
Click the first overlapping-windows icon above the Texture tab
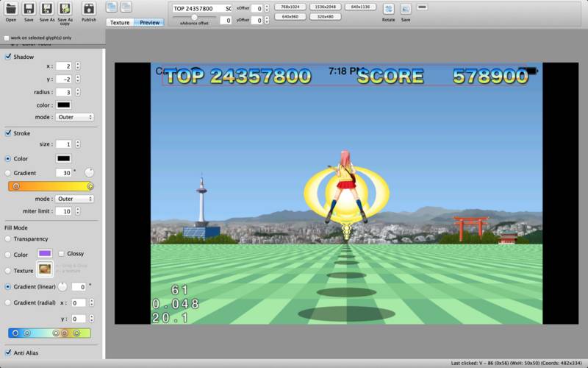pyautogui.click(x=112, y=7)
